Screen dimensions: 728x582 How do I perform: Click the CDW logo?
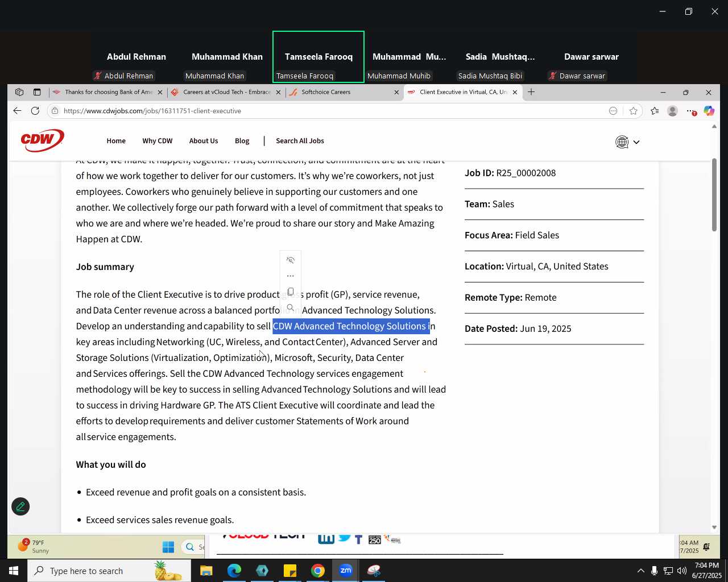43,140
